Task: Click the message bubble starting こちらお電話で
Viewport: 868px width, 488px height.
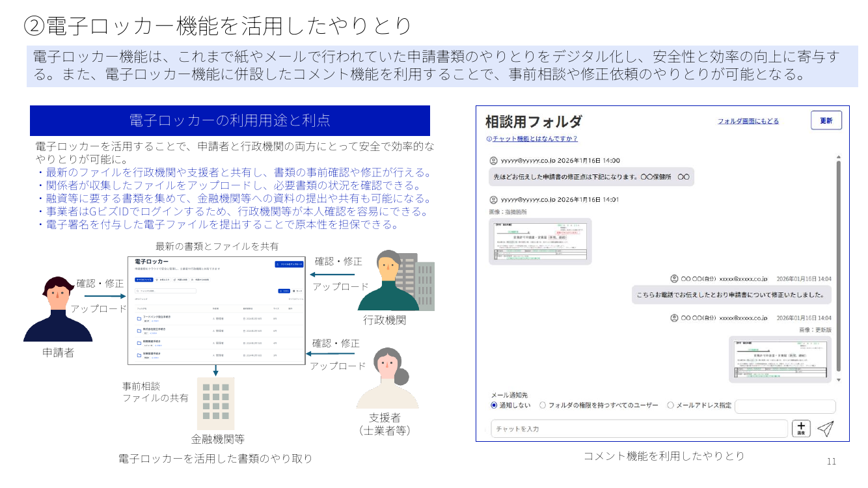Action: click(x=731, y=294)
